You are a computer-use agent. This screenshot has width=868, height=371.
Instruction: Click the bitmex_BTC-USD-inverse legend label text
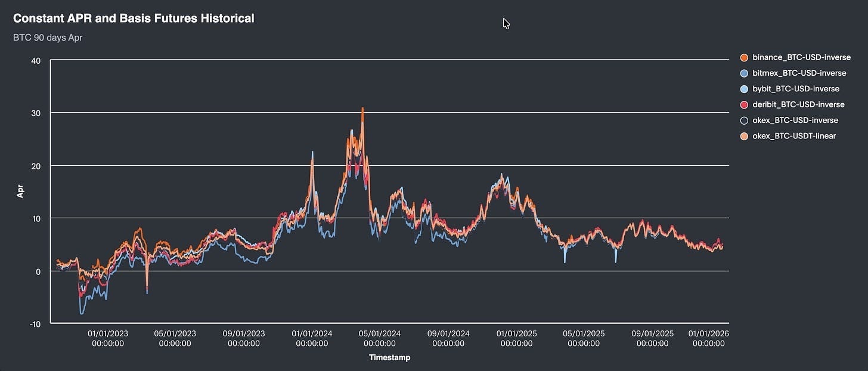[x=799, y=73]
